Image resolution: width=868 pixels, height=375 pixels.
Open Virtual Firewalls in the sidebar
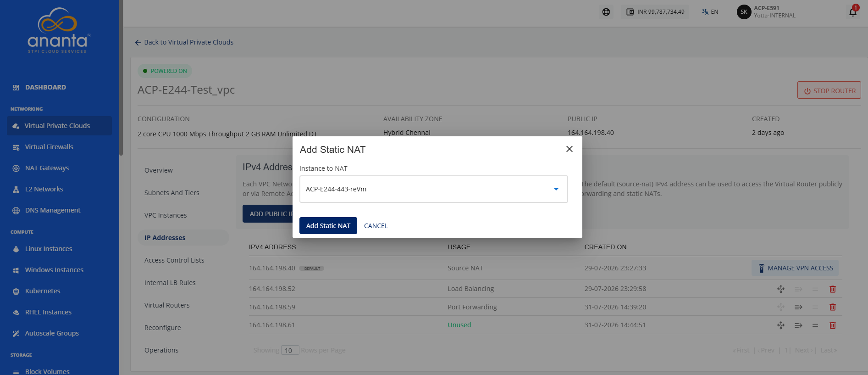click(49, 147)
